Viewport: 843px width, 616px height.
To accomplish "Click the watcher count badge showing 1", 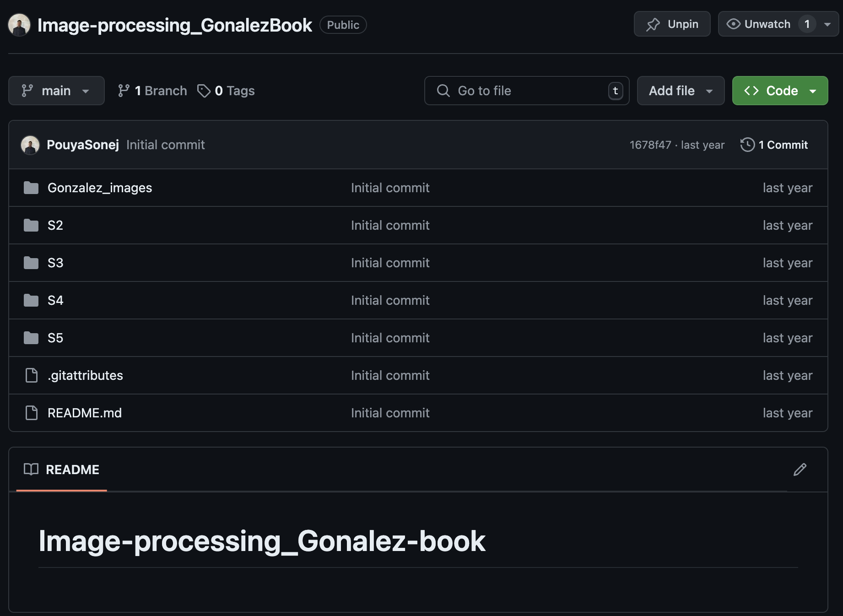I will (807, 24).
